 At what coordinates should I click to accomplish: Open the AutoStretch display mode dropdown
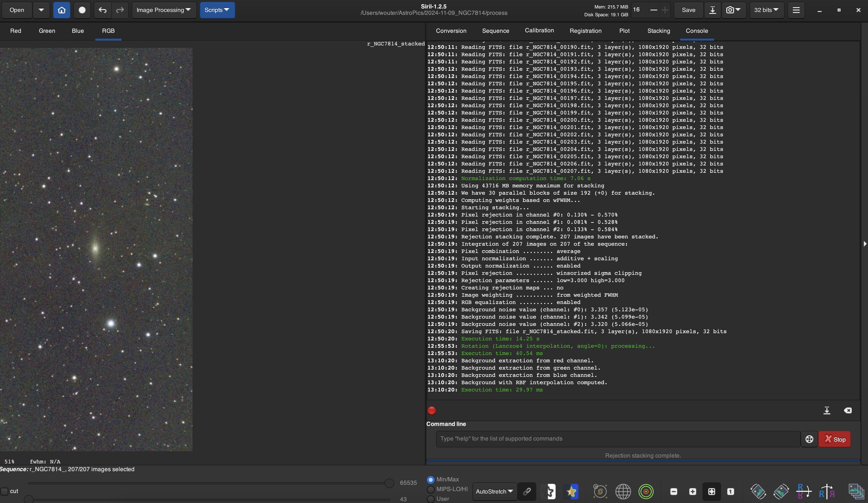pyautogui.click(x=494, y=491)
